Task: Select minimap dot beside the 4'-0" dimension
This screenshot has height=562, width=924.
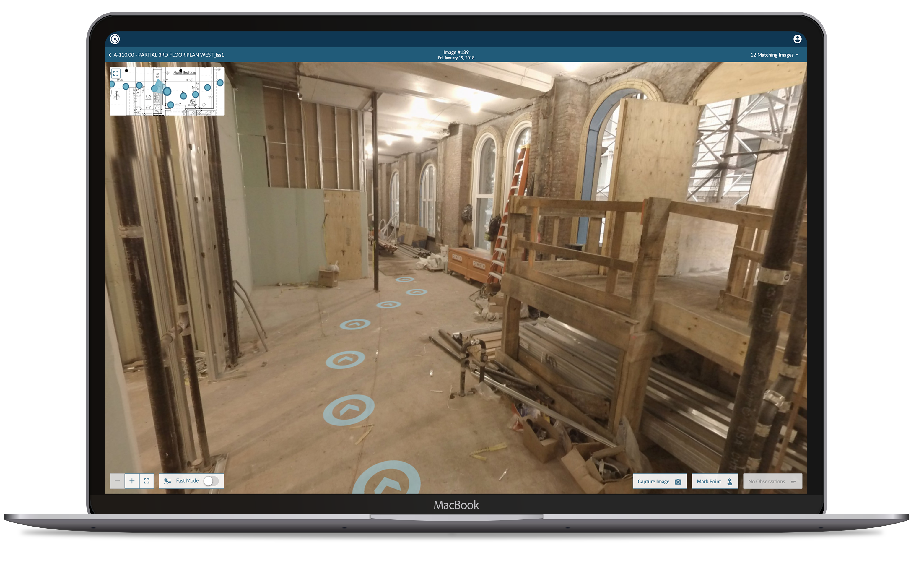Action: coord(171,105)
